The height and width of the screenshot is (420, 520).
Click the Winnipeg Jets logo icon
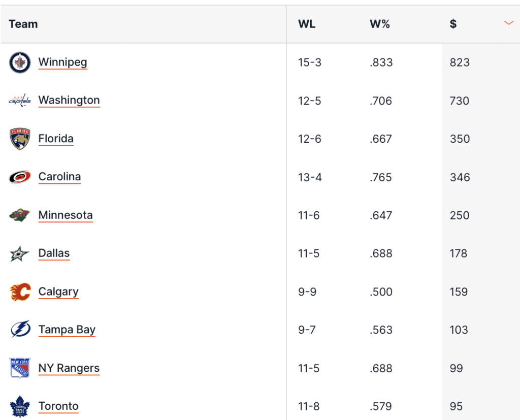[20, 62]
